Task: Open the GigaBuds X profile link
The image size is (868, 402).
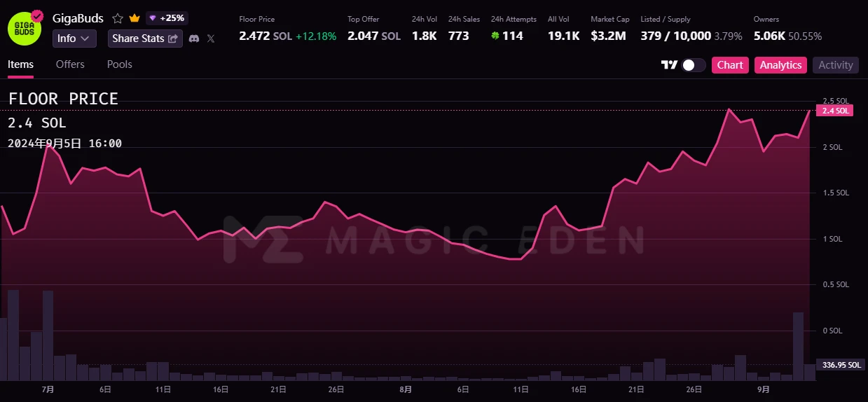Action: (211, 39)
